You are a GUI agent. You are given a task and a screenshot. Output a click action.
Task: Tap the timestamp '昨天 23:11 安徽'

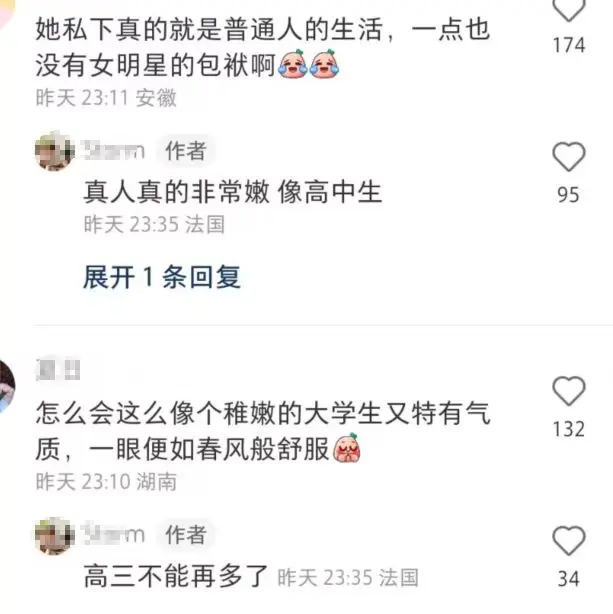pyautogui.click(x=106, y=98)
